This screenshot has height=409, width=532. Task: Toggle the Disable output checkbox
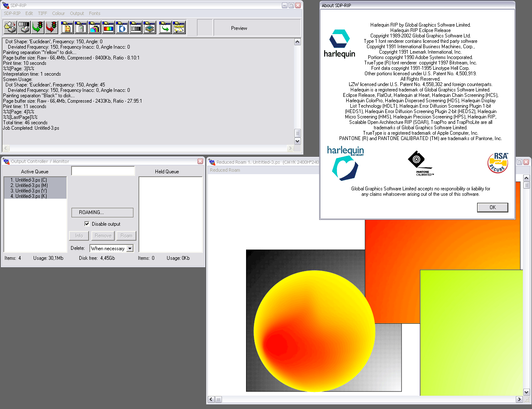tap(87, 224)
